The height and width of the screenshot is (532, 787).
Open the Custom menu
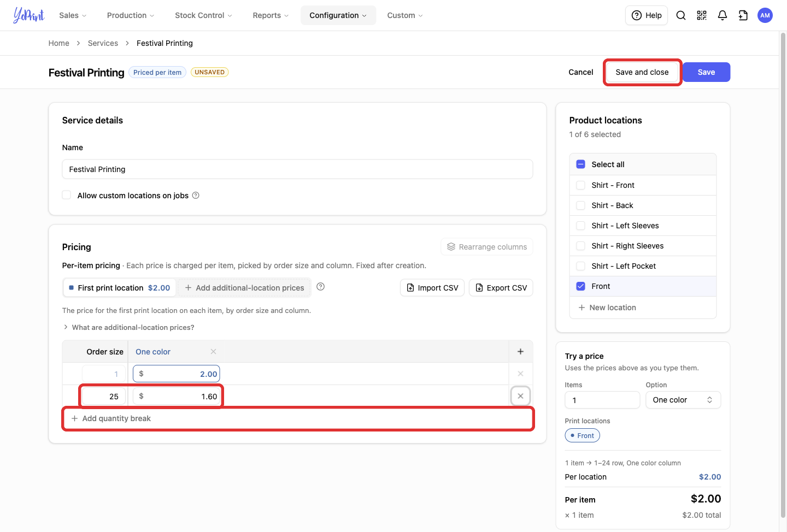[405, 15]
